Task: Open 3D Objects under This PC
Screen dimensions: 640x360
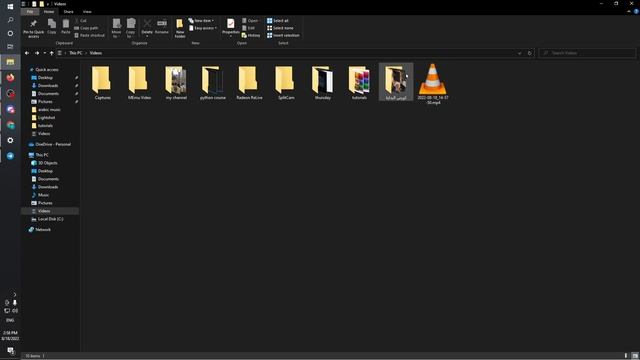Action: (x=47, y=163)
